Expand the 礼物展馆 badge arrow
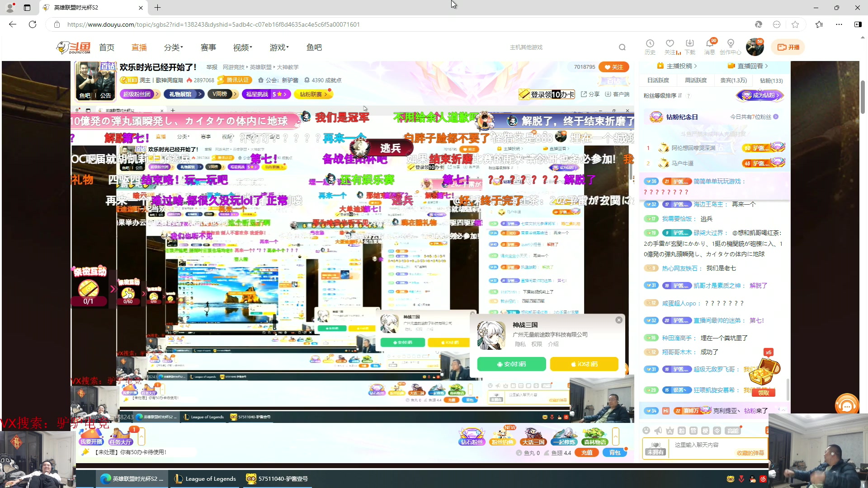This screenshot has width=868, height=488. pos(200,94)
